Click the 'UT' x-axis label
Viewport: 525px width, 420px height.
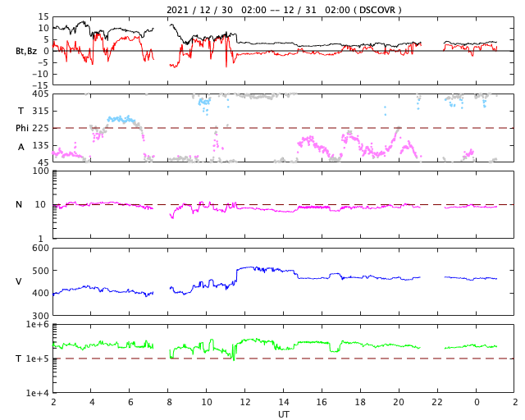(x=283, y=414)
